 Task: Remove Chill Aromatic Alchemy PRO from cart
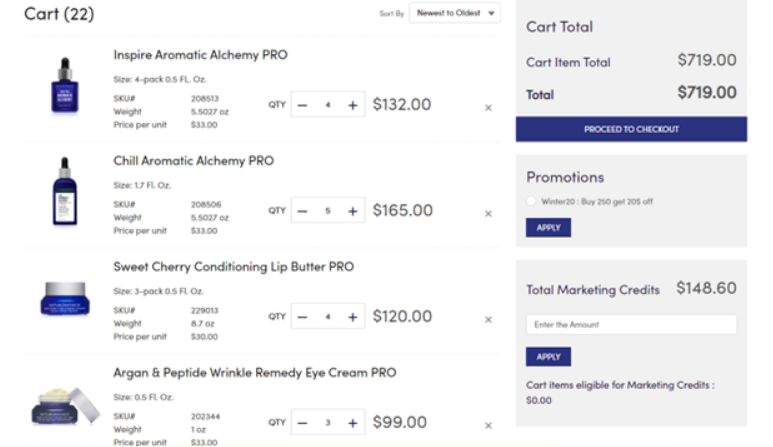[x=488, y=213]
